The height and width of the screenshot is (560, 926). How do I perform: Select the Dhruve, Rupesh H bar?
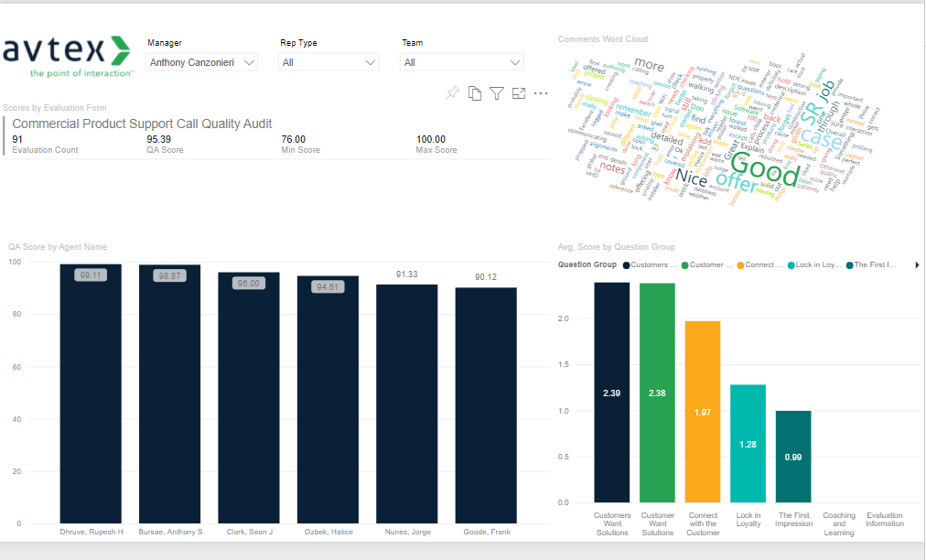tap(91, 393)
